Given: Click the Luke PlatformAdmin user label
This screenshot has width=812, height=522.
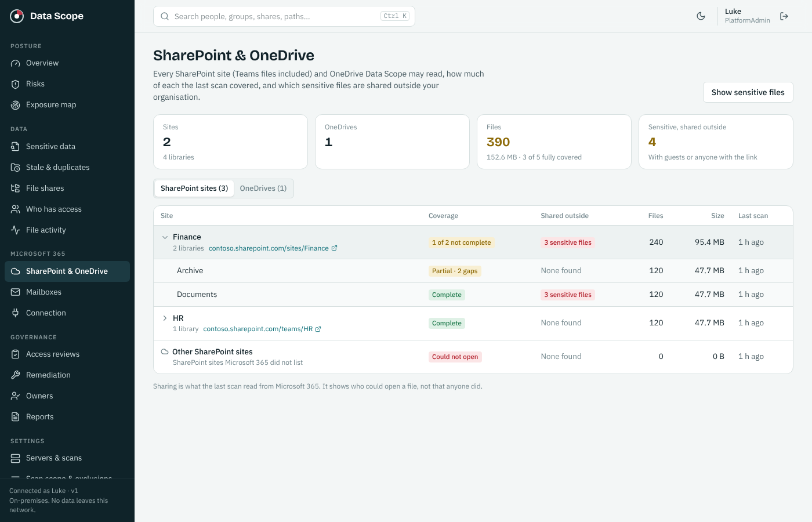Looking at the screenshot, I should (748, 16).
